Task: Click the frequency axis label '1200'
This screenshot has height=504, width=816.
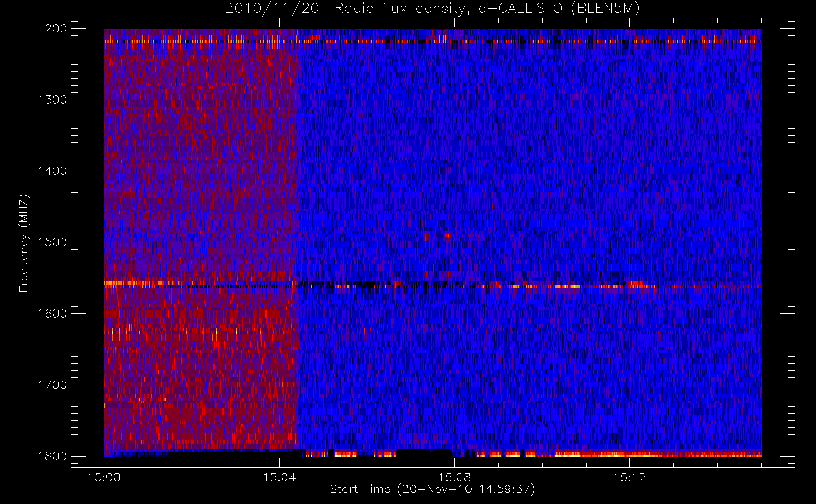Action: pyautogui.click(x=52, y=29)
